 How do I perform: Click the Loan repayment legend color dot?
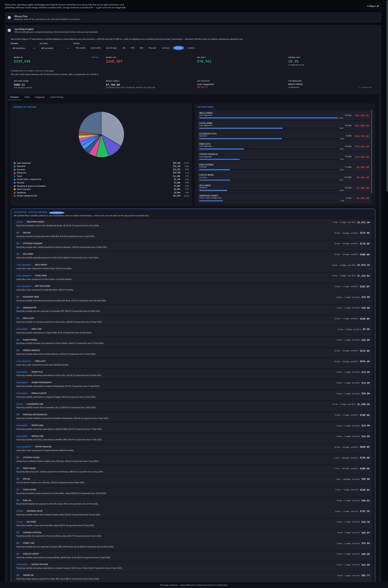coord(15,163)
